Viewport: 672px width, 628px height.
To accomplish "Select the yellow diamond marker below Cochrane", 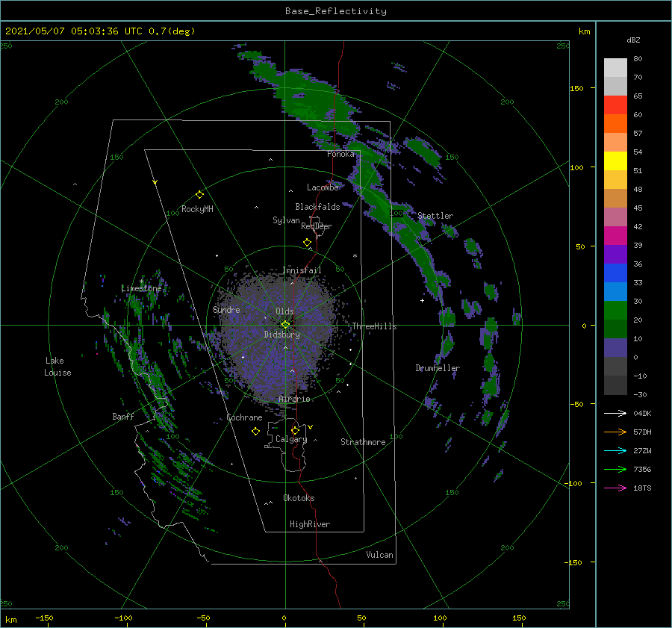I will point(255,432).
